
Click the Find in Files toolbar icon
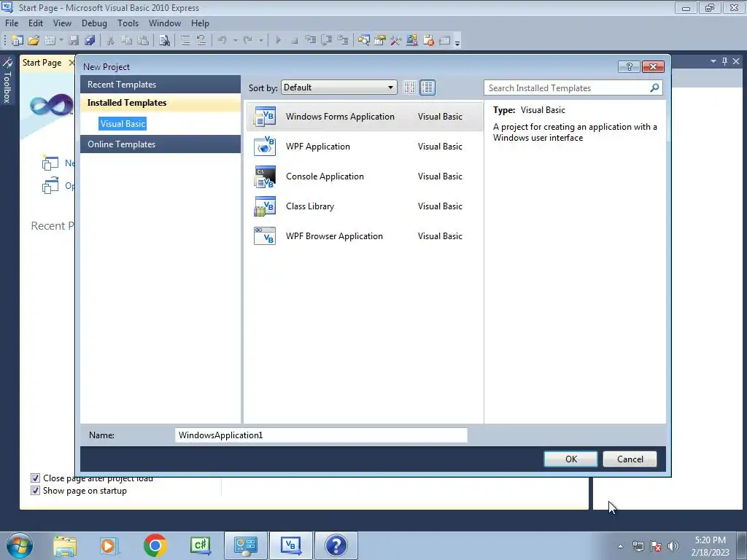point(164,41)
